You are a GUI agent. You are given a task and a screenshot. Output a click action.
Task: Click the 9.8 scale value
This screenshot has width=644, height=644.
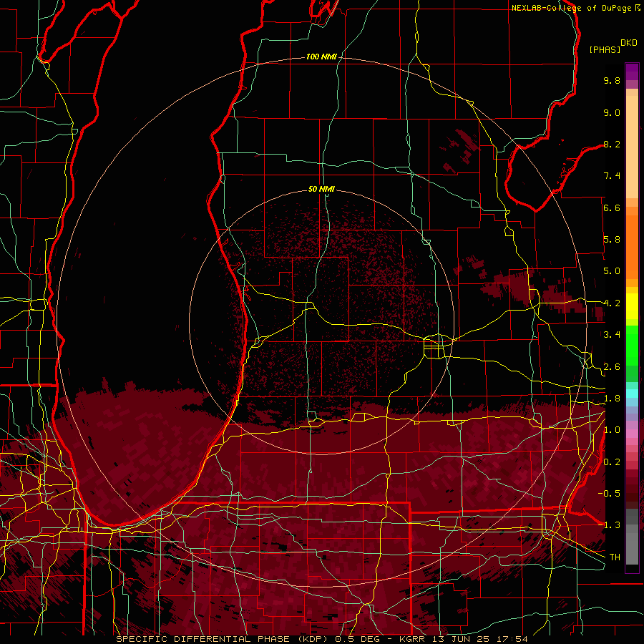coord(612,81)
